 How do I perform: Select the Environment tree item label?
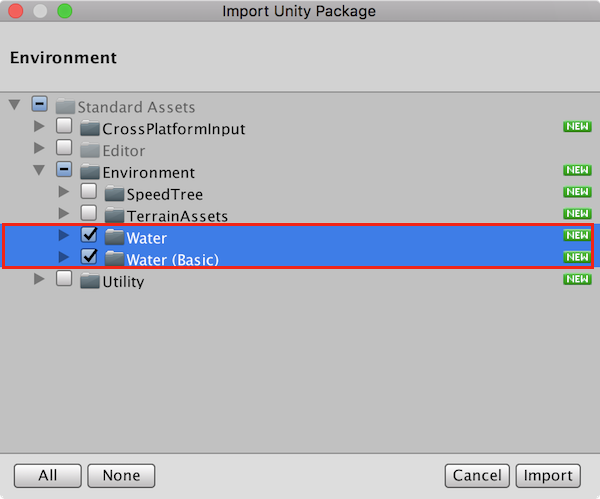point(148,172)
